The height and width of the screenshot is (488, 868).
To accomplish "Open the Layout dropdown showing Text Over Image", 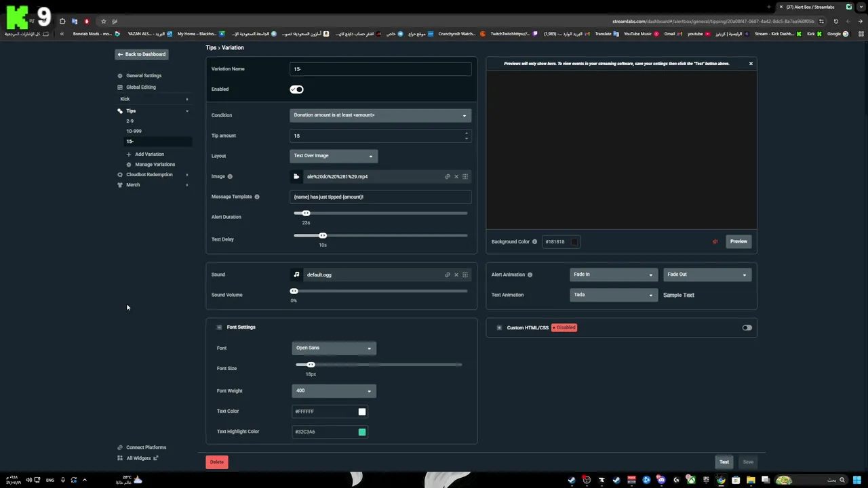I will [x=334, y=156].
